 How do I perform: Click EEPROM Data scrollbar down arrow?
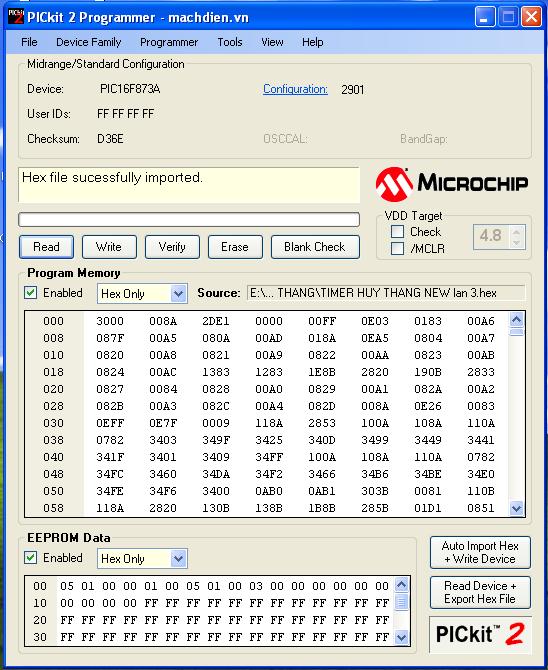tap(401, 638)
